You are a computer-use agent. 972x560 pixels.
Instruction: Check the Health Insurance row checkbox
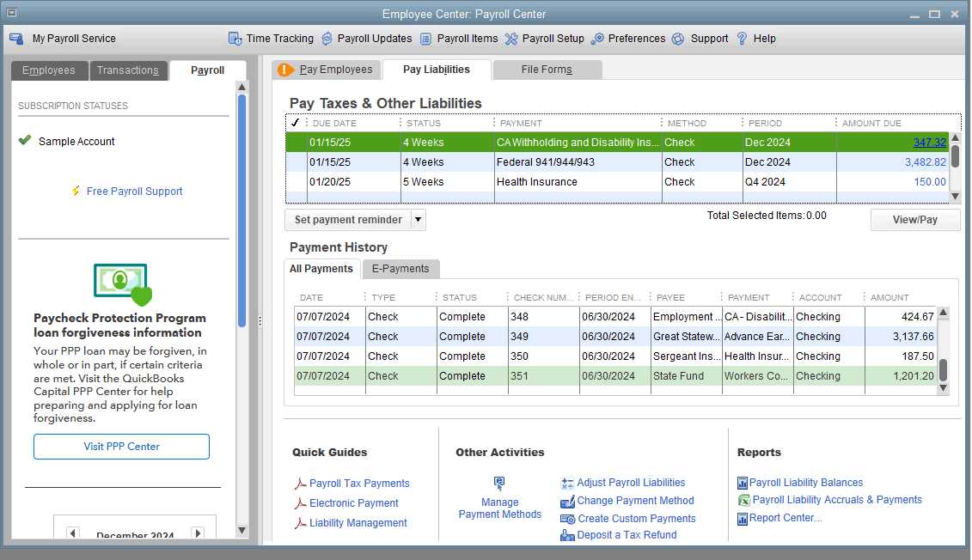coord(296,182)
